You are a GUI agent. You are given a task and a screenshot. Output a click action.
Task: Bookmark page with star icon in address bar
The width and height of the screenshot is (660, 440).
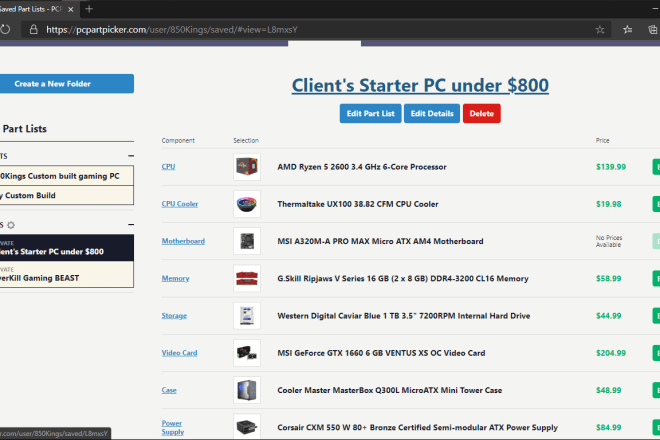[x=600, y=29]
